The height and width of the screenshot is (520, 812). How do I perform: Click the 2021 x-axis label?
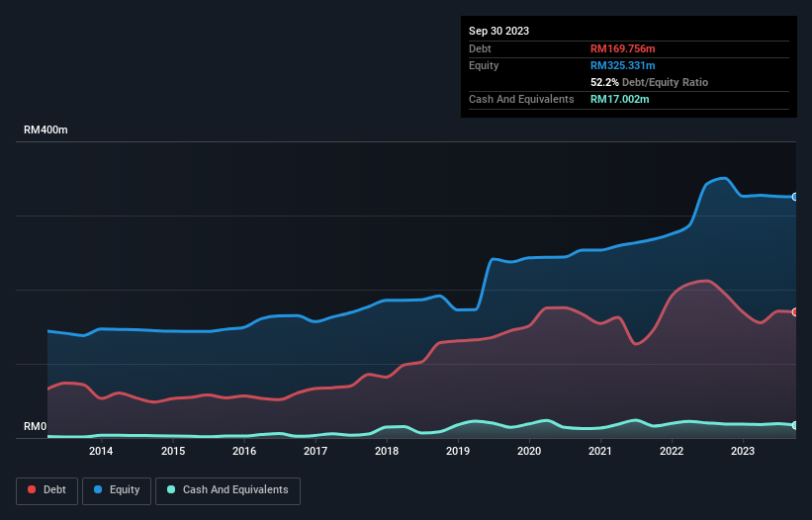[x=600, y=451]
